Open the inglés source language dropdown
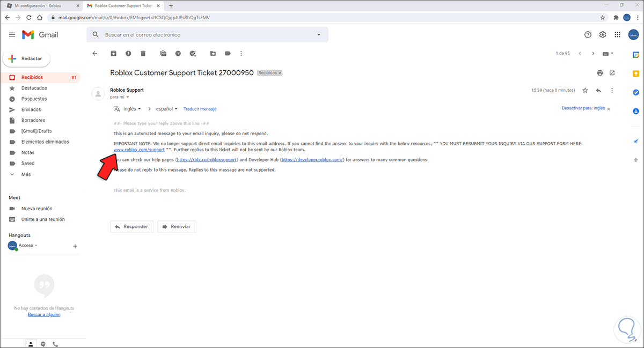Image resolution: width=644 pixels, height=348 pixels. (132, 109)
